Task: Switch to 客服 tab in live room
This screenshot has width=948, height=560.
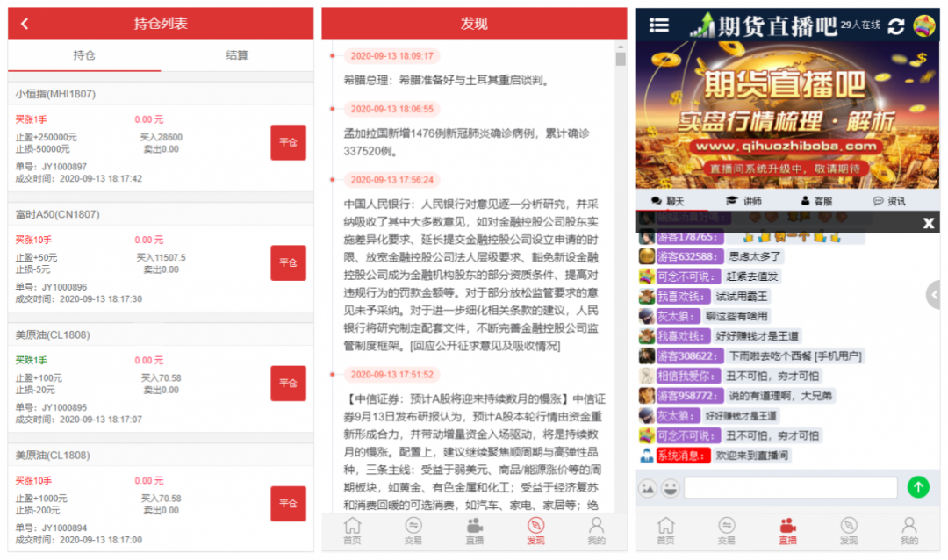Action: [816, 201]
